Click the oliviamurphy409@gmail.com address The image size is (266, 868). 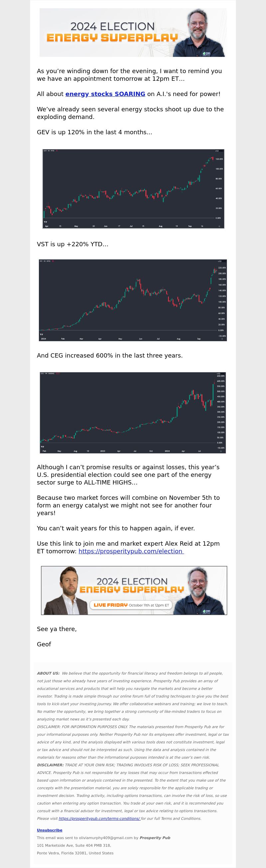point(105,838)
